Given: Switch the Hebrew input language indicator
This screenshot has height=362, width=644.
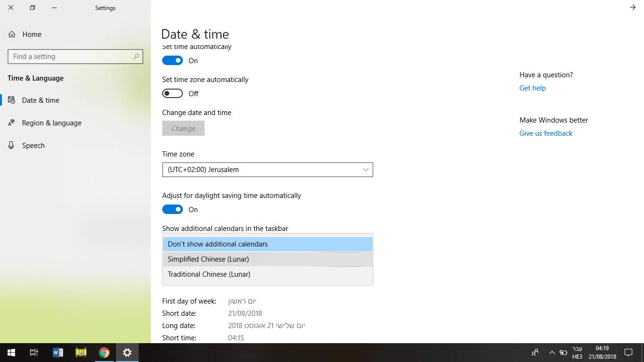Looking at the screenshot, I should [x=578, y=353].
